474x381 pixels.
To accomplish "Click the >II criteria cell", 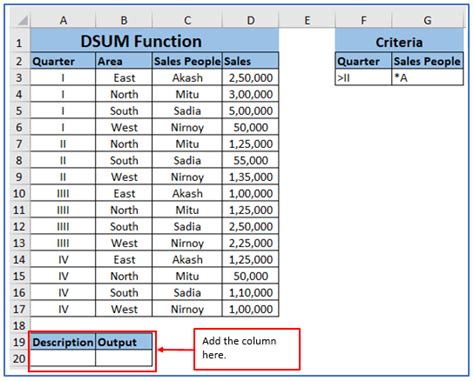I will point(363,78).
